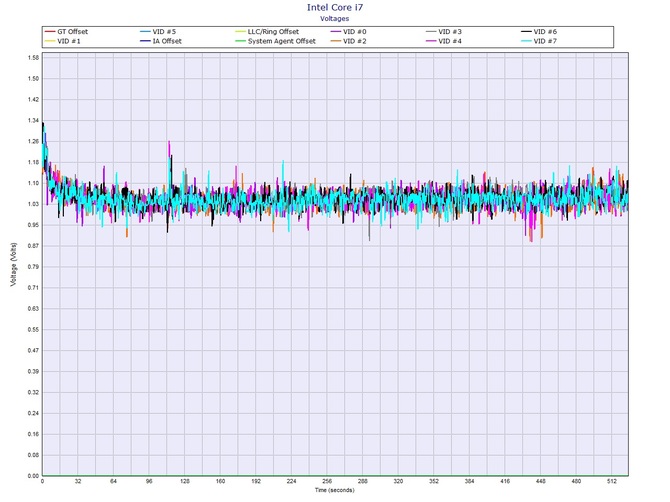Click the 0.00 y-axis value
Image resolution: width=670 pixels, height=502 pixels.
pyautogui.click(x=33, y=476)
